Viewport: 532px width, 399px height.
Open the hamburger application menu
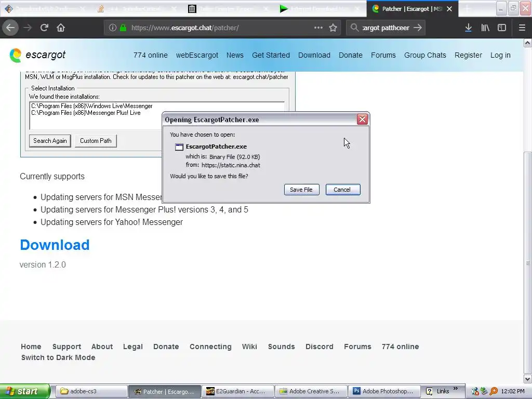coord(522,28)
